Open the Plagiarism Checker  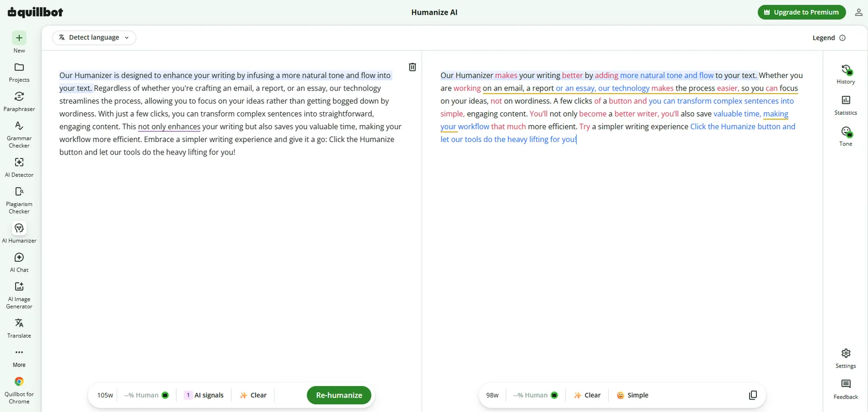[19, 200]
